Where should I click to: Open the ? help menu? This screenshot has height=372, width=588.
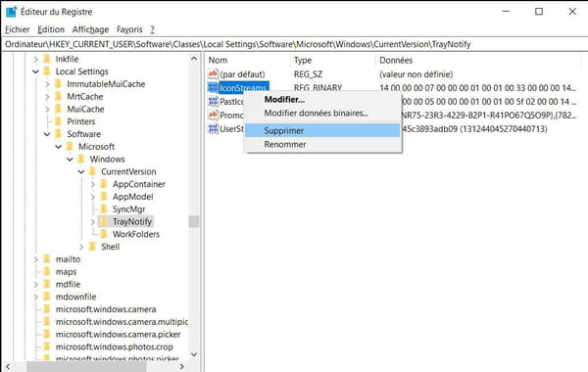coord(152,29)
